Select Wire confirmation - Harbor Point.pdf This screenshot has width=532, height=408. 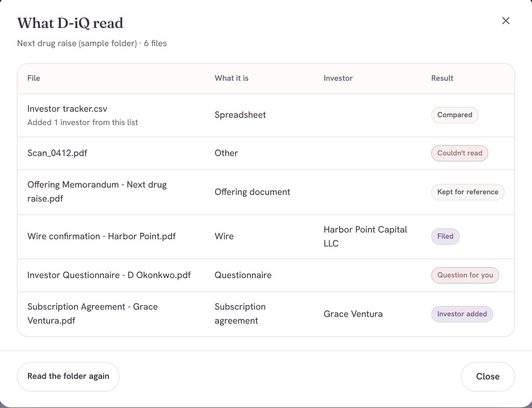click(x=102, y=236)
